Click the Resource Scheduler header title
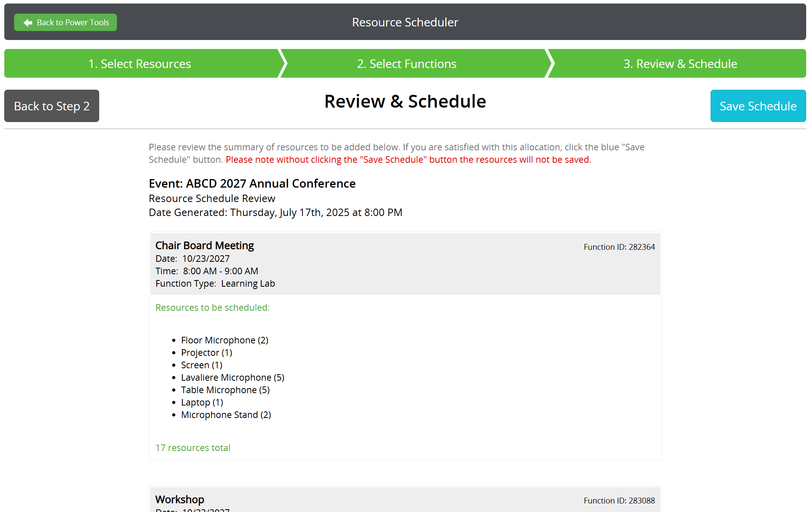812x512 pixels. coord(405,23)
